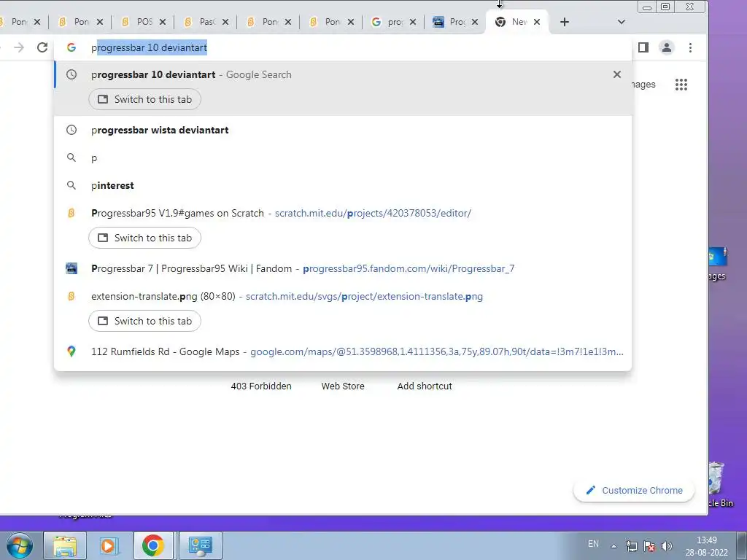Screen dimensions: 747x560
Task: Click 'Switch to this tab' under Progressbar95 V1.9
Action: 145,238
